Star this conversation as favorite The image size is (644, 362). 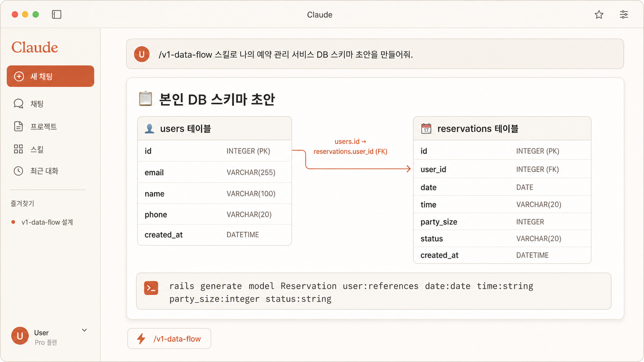pos(599,15)
